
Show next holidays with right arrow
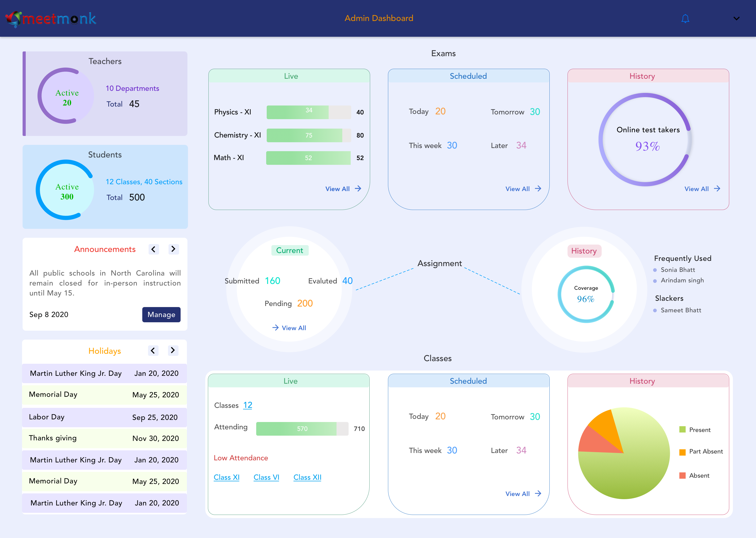[x=173, y=351]
